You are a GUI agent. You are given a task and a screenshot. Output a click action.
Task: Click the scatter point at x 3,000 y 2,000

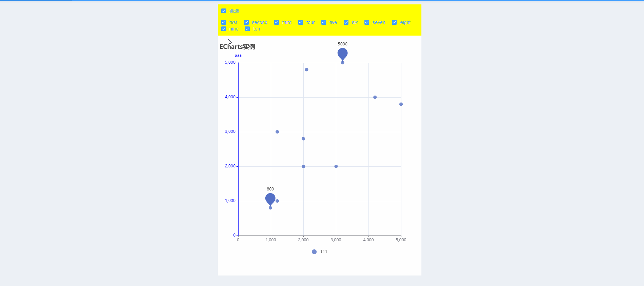coord(336,166)
